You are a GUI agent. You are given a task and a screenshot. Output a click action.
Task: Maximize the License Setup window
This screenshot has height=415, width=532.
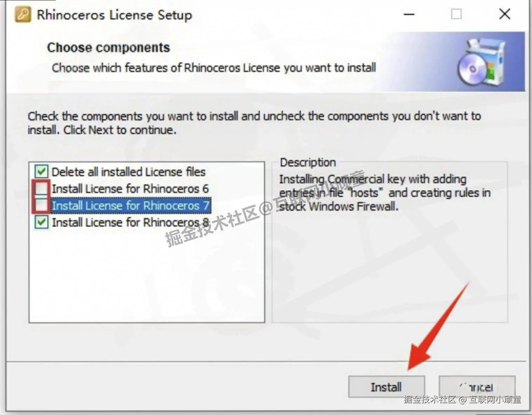456,14
